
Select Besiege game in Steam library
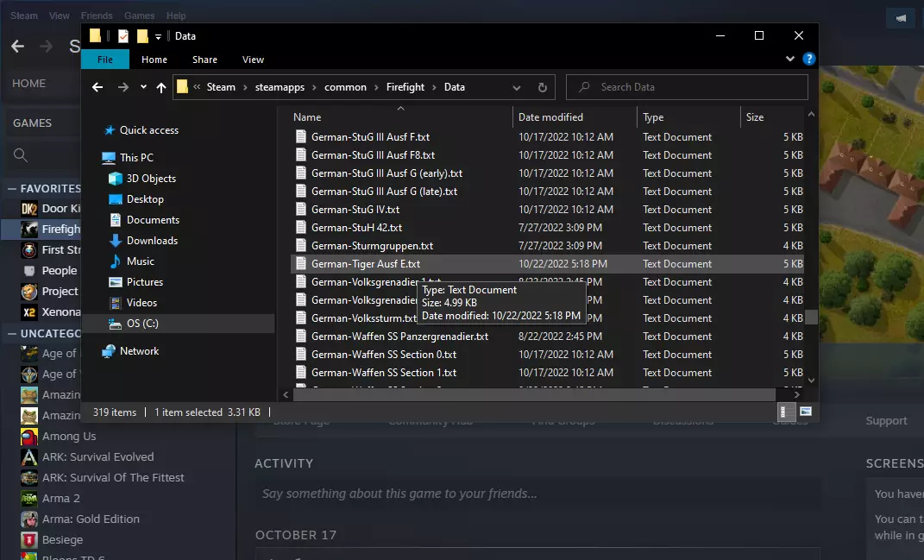[62, 539]
